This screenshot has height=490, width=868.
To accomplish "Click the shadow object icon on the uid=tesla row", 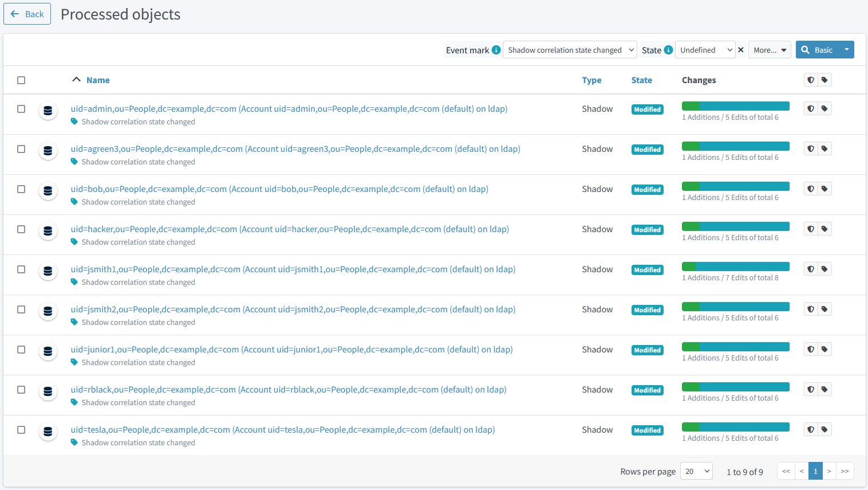I will click(48, 430).
